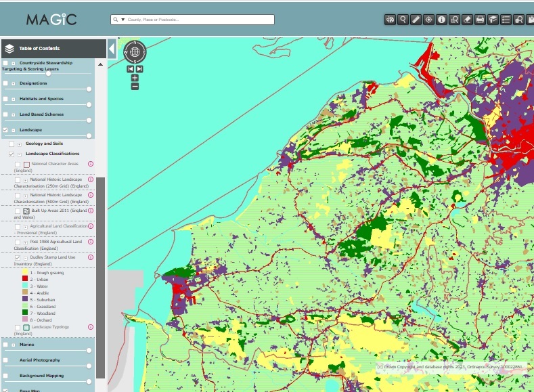Screen dimensions: 534x392
Task: Select the ruler measure tool
Action: tap(416, 20)
